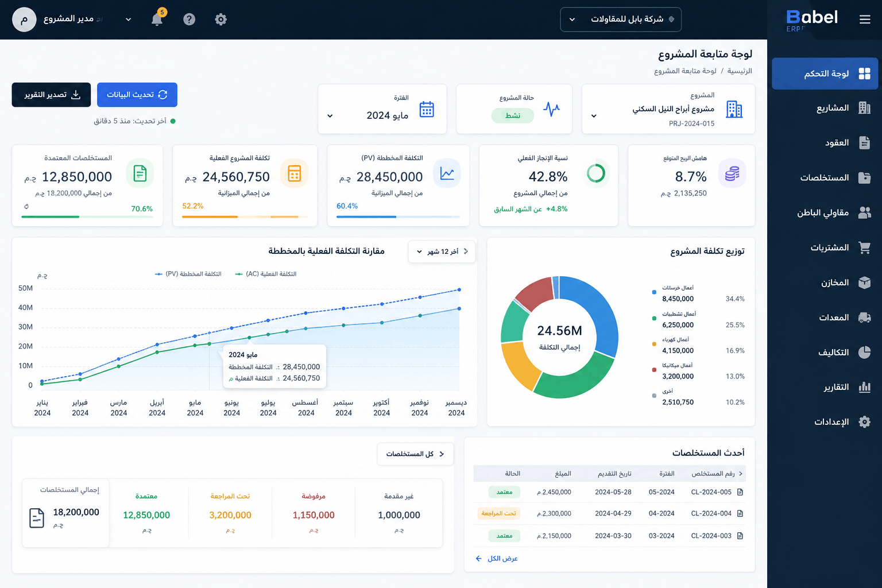Click the Home breadcrumb link

(x=740, y=71)
